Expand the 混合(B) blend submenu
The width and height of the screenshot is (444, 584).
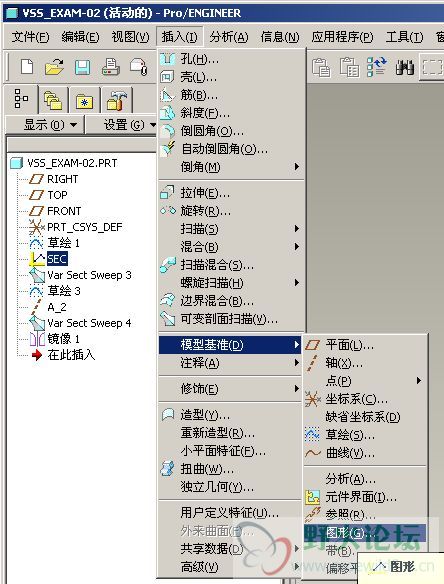click(x=232, y=247)
